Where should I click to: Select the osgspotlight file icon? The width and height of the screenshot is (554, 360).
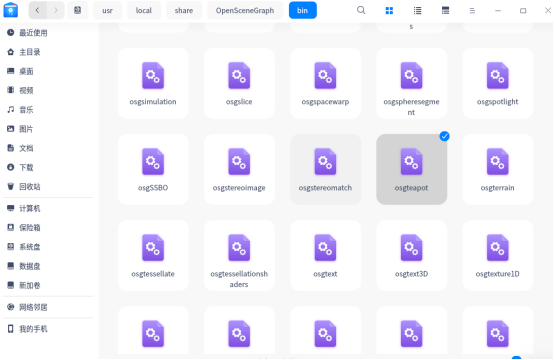tap(497, 76)
